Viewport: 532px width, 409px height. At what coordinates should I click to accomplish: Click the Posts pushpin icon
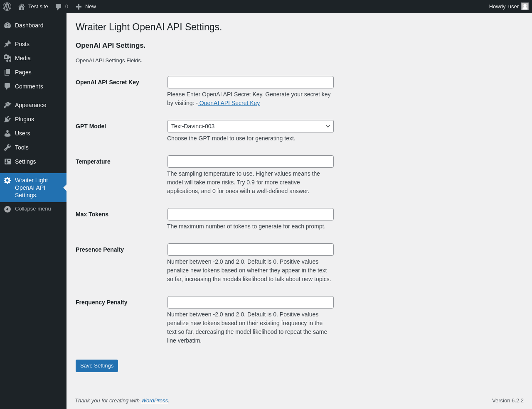pos(7,44)
